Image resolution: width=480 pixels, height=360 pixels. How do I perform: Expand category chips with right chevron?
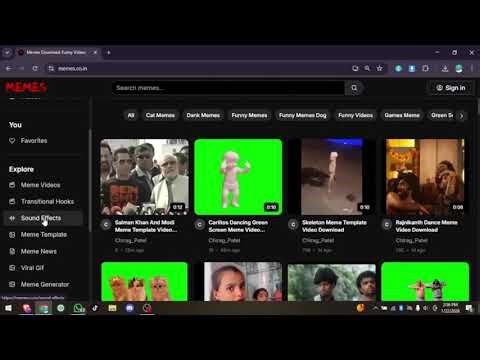[x=462, y=116]
